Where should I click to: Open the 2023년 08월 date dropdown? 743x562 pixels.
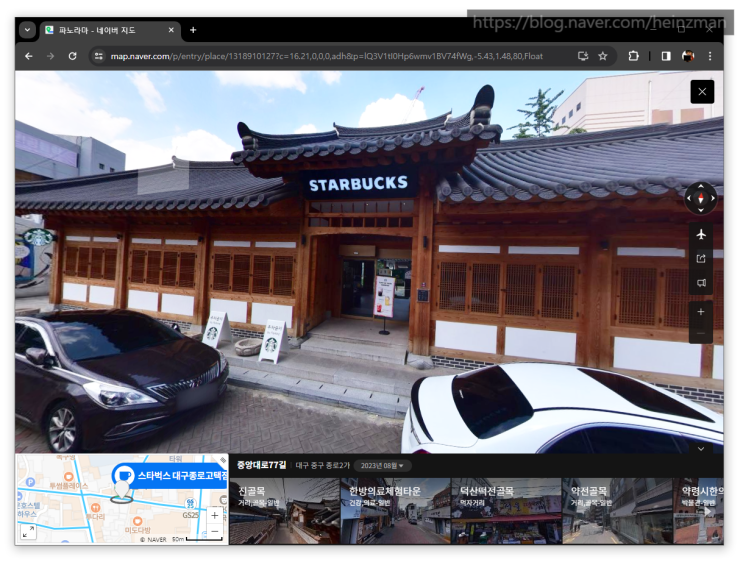(x=382, y=466)
